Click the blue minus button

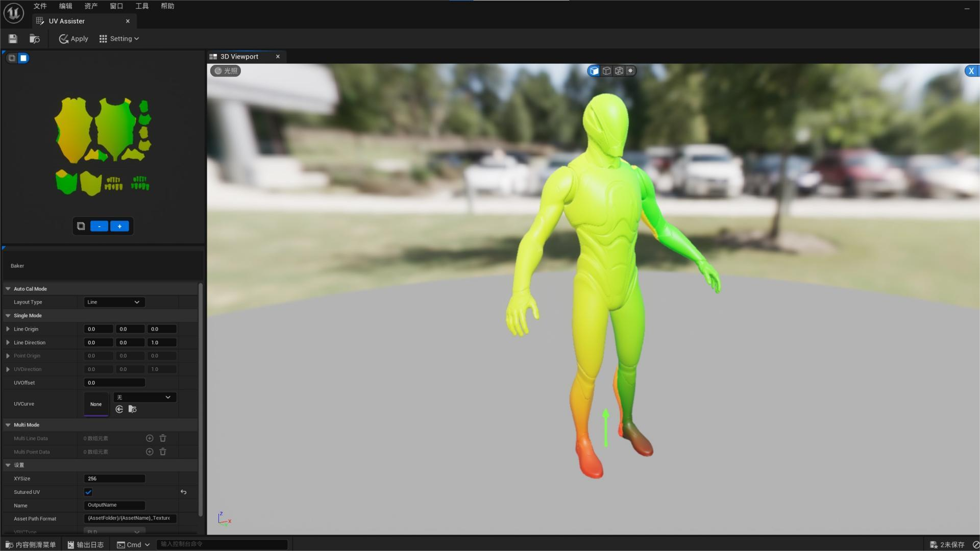coord(99,226)
